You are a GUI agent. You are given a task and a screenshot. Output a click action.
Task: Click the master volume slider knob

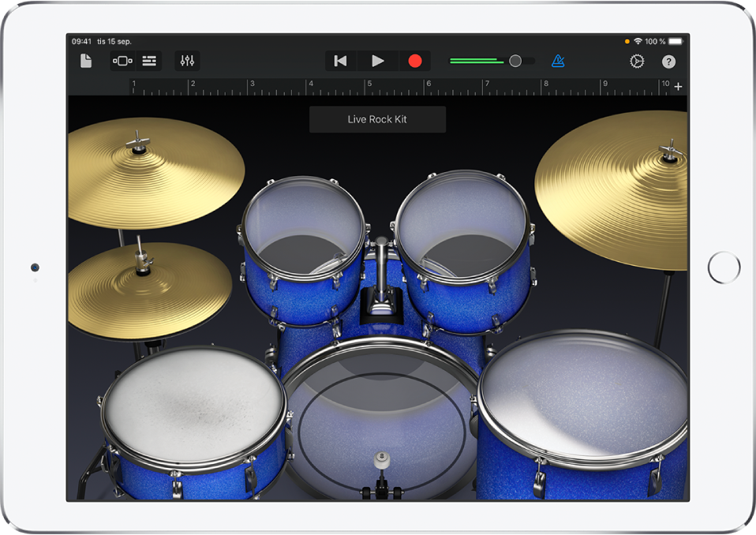point(515,62)
